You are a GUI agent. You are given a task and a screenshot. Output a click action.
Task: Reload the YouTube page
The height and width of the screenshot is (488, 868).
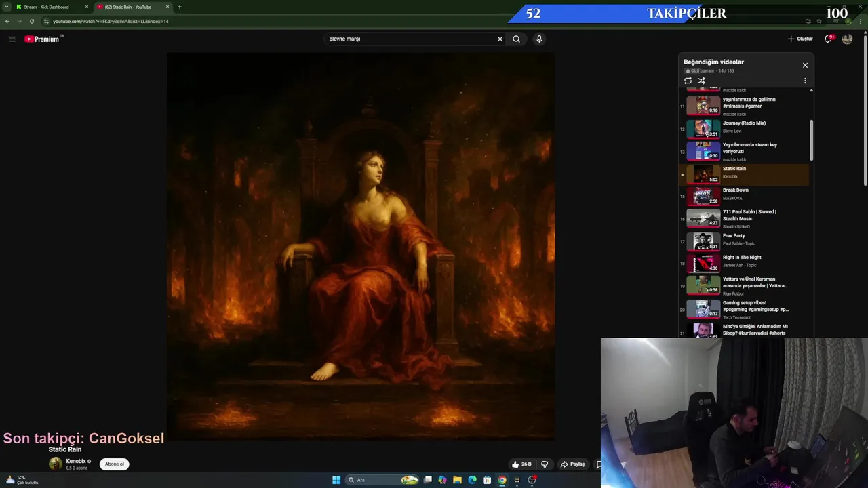click(31, 21)
